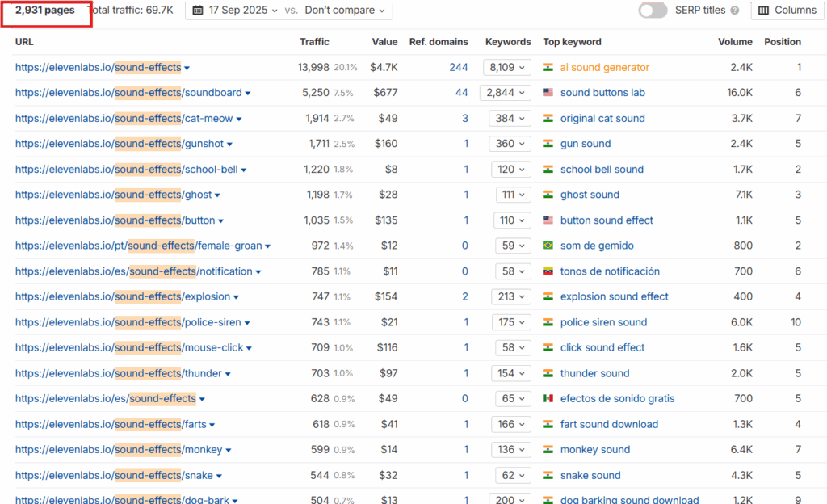Click the URL column header
This screenshot has height=504, width=827.
24,42
